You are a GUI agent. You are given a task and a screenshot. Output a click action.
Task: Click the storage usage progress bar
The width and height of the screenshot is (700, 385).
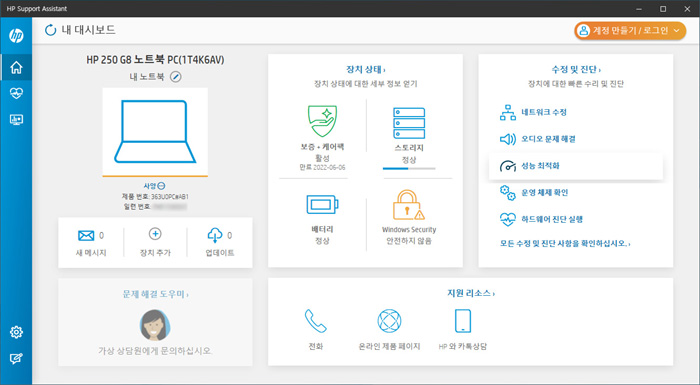click(409, 168)
